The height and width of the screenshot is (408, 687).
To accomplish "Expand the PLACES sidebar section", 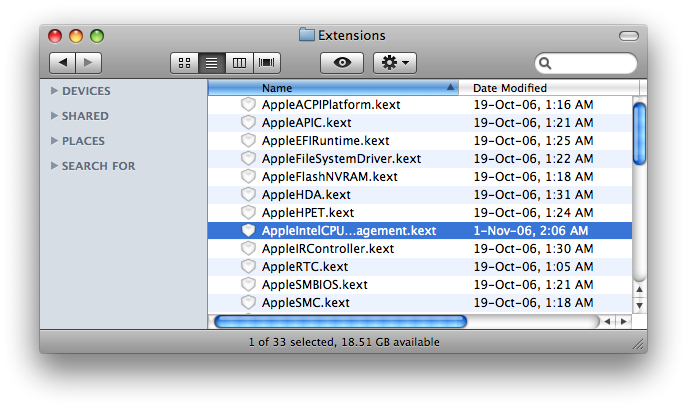I will pyautogui.click(x=54, y=141).
